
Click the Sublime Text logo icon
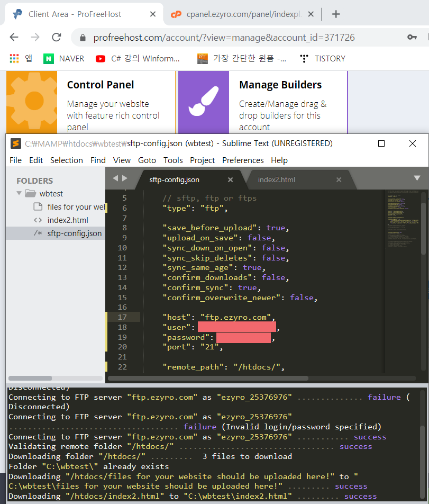[x=16, y=143]
